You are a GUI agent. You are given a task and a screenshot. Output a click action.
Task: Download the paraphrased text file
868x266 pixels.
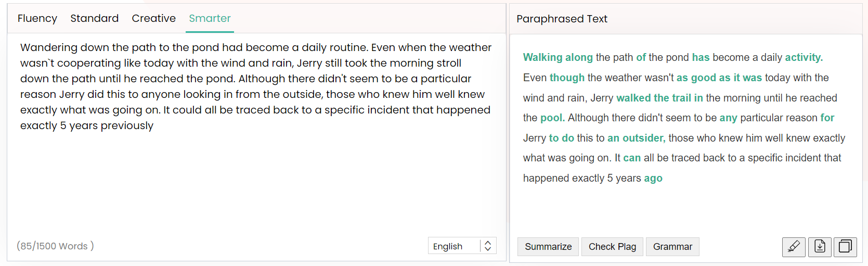(820, 247)
